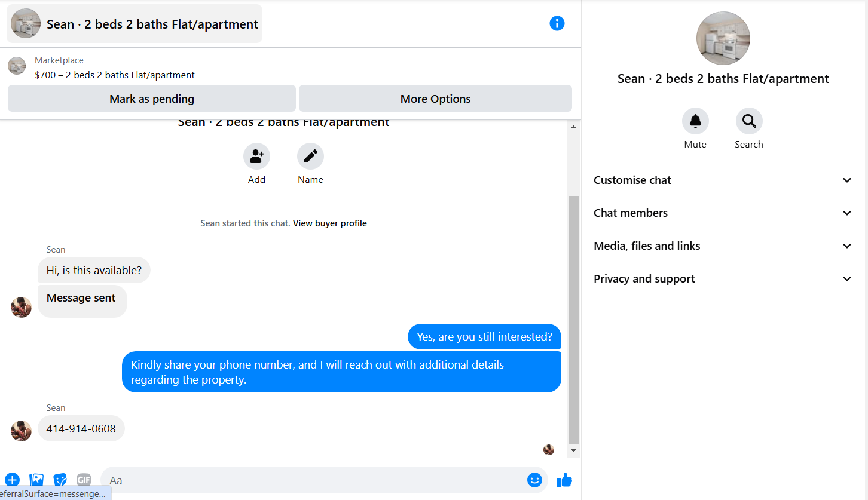Mute the conversation with bell icon

(695, 121)
